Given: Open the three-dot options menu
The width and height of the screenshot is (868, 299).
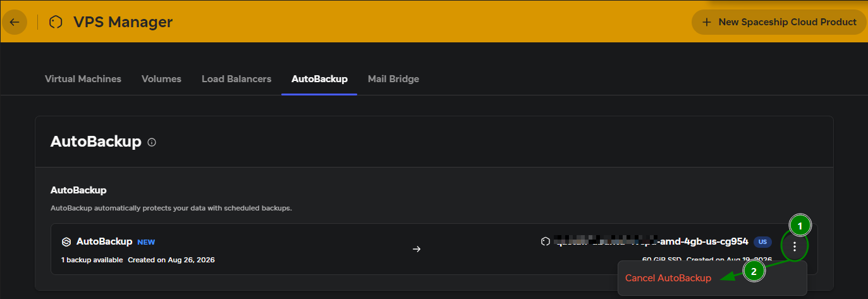Looking at the screenshot, I should tap(795, 247).
